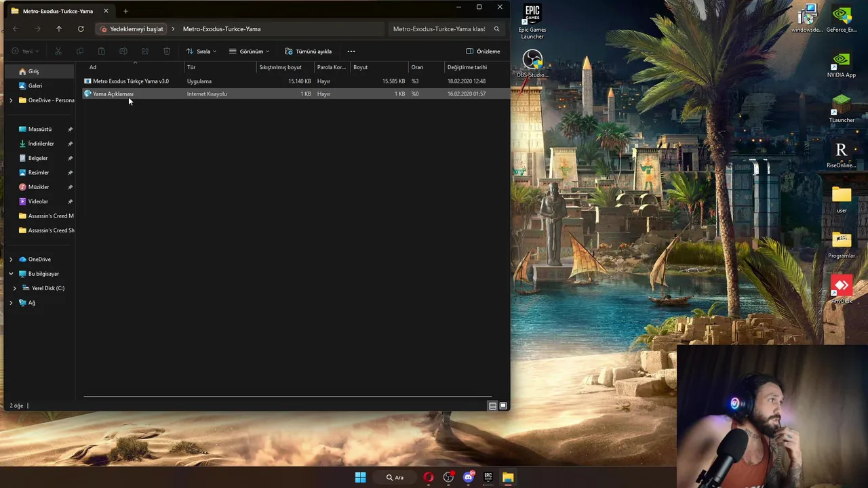Click 15.585 KB size cell
Screen dimensions: 868x488
tap(393, 81)
